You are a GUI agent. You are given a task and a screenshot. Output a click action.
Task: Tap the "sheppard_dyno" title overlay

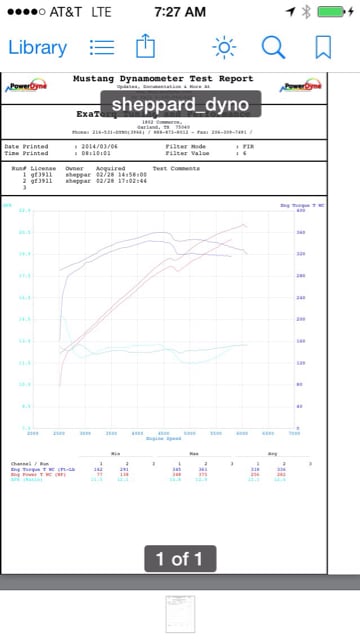point(180,104)
